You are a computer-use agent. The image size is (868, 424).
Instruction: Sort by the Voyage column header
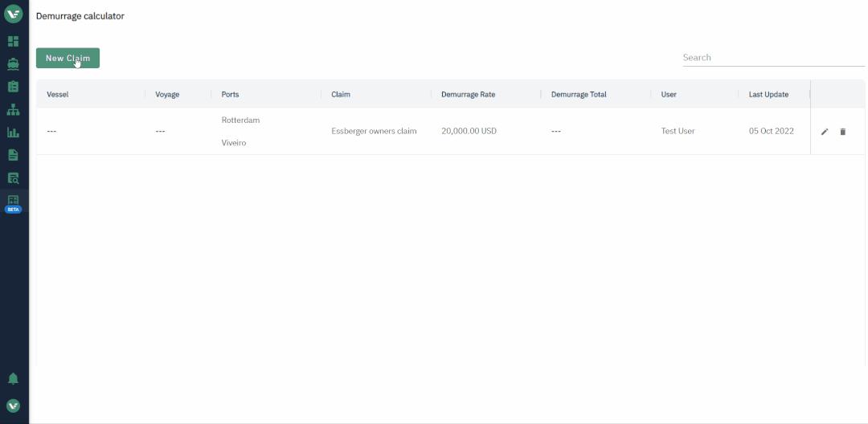click(167, 95)
